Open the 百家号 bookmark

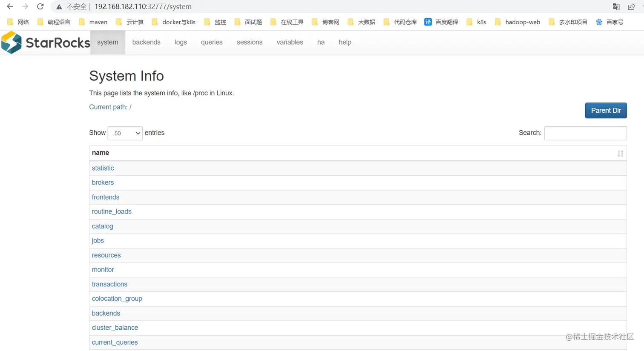(610, 22)
